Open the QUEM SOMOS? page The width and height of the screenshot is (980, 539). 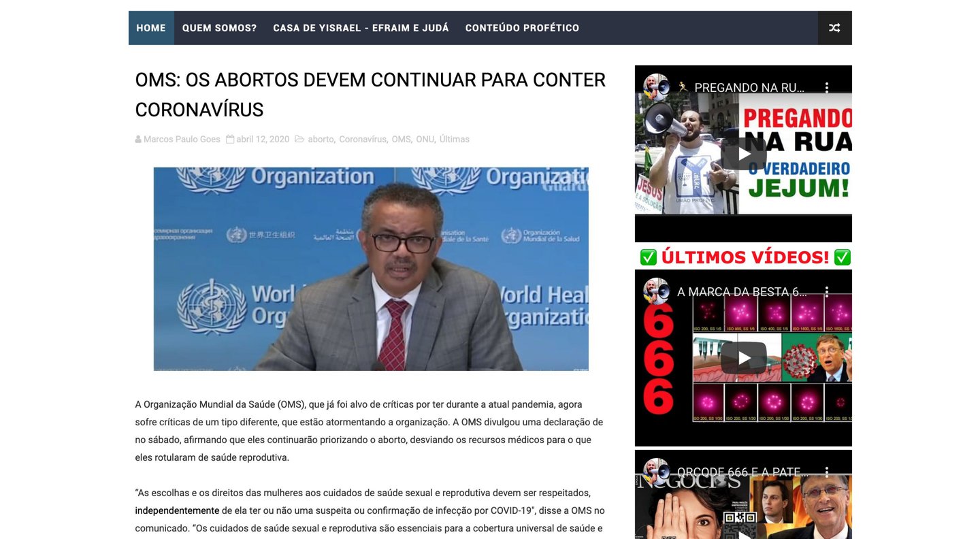pyautogui.click(x=219, y=28)
